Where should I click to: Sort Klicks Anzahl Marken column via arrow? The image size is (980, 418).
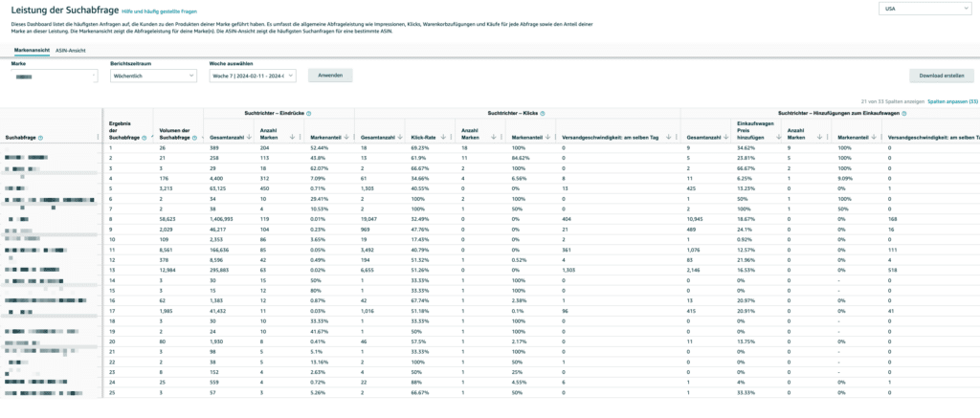point(494,137)
